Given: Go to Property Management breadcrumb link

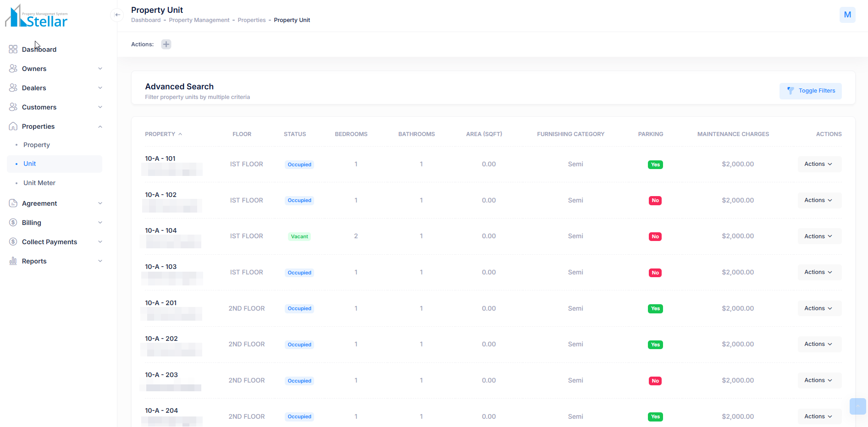Looking at the screenshot, I should (199, 20).
